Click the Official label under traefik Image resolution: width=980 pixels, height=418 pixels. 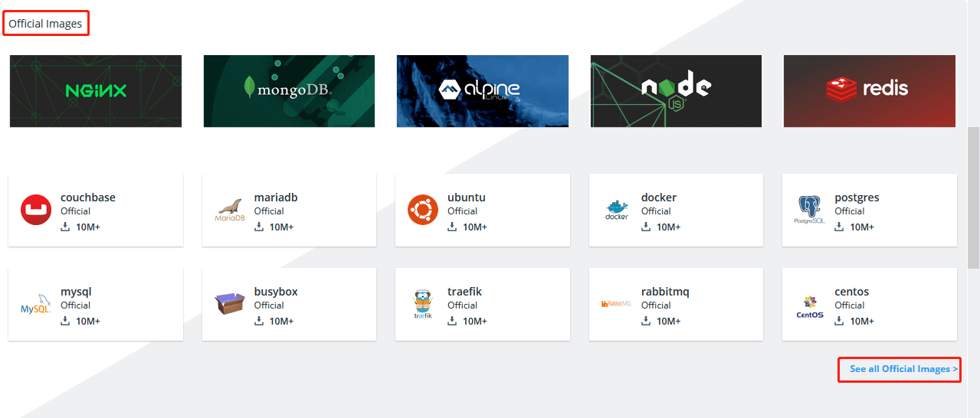tap(462, 305)
